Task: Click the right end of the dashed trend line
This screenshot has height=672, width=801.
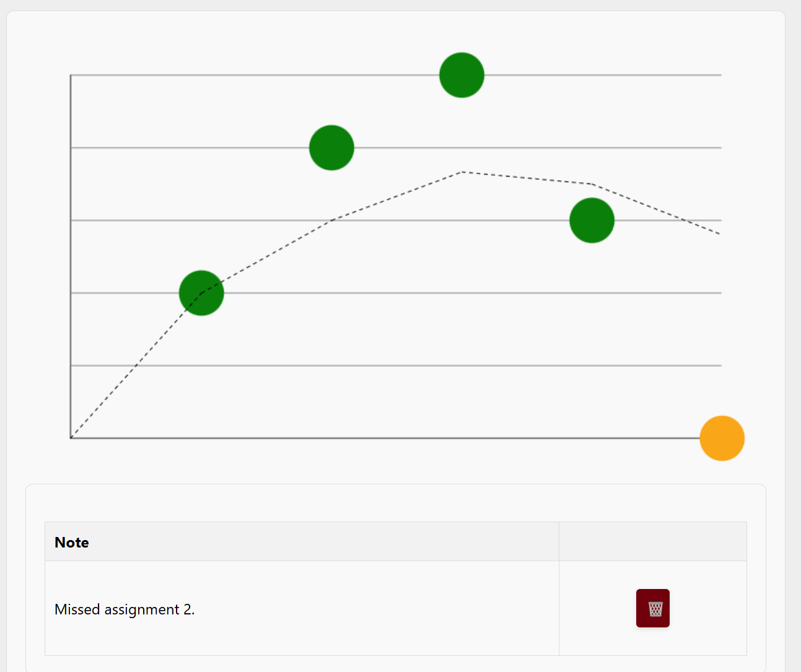Action: (x=719, y=233)
